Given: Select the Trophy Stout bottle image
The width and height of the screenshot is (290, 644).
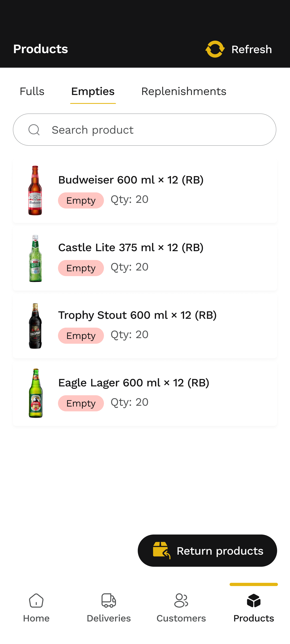Looking at the screenshot, I should tap(35, 326).
